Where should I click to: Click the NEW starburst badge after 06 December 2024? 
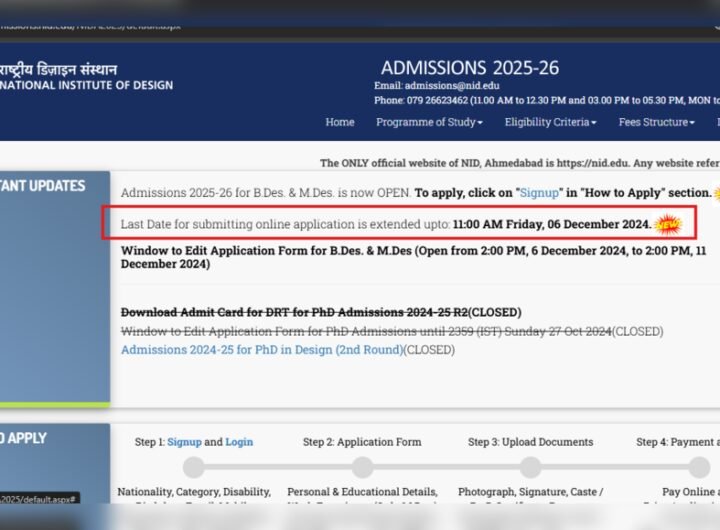tap(668, 225)
